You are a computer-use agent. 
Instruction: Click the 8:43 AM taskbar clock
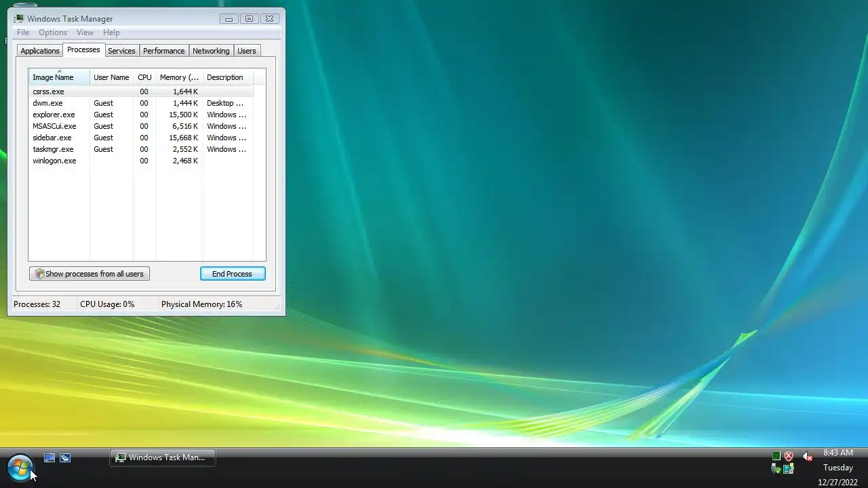click(x=838, y=453)
